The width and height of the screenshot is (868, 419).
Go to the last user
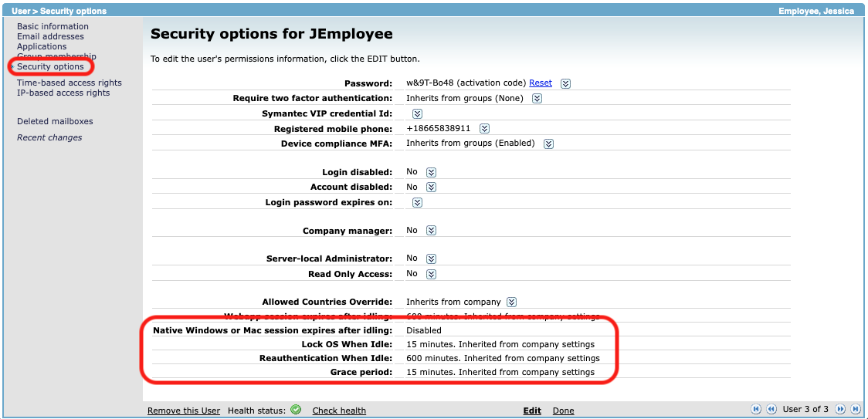tap(856, 409)
